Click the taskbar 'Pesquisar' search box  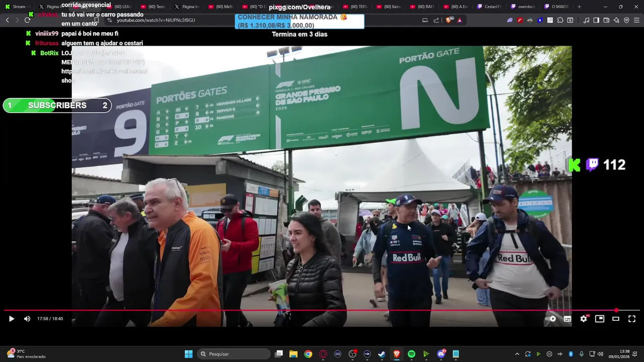click(x=234, y=354)
